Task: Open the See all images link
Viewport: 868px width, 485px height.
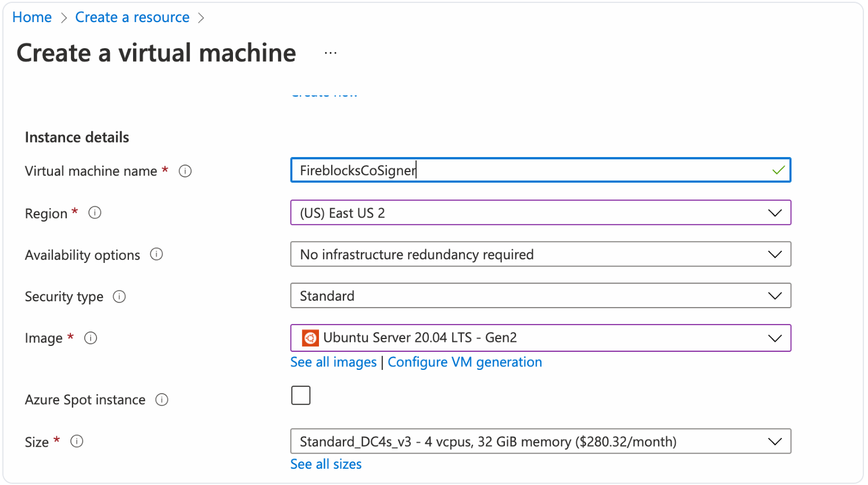Action: coord(333,362)
